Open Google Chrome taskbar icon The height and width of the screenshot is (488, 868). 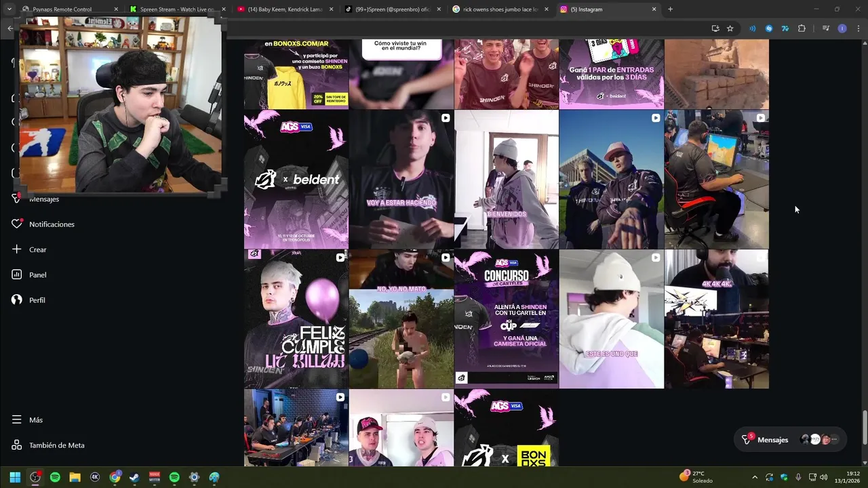click(115, 477)
